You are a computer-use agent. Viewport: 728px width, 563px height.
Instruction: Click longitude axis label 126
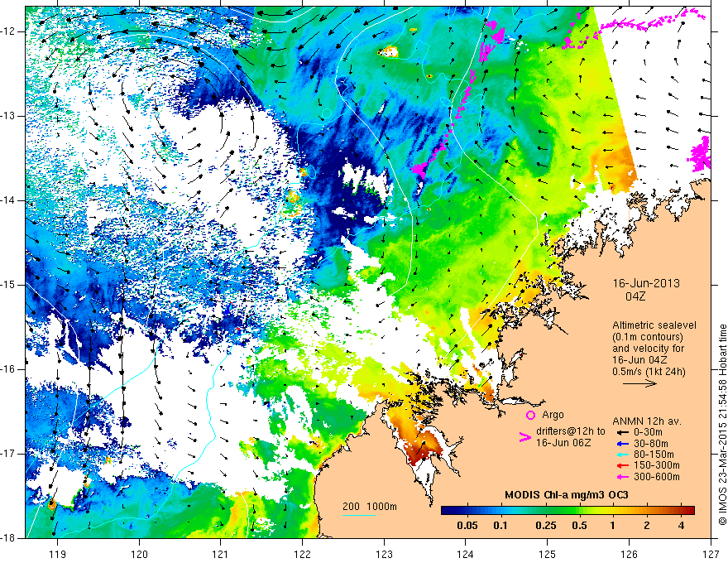(629, 554)
